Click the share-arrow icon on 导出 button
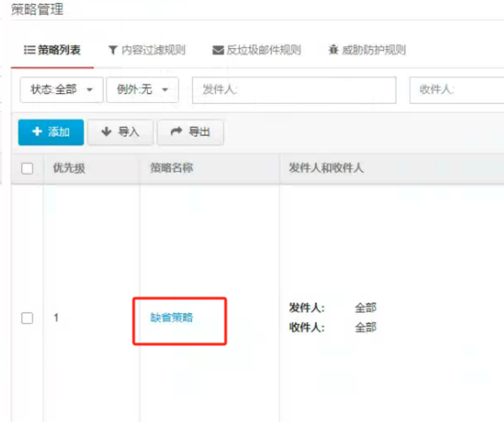The image size is (504, 422). pyautogui.click(x=177, y=132)
